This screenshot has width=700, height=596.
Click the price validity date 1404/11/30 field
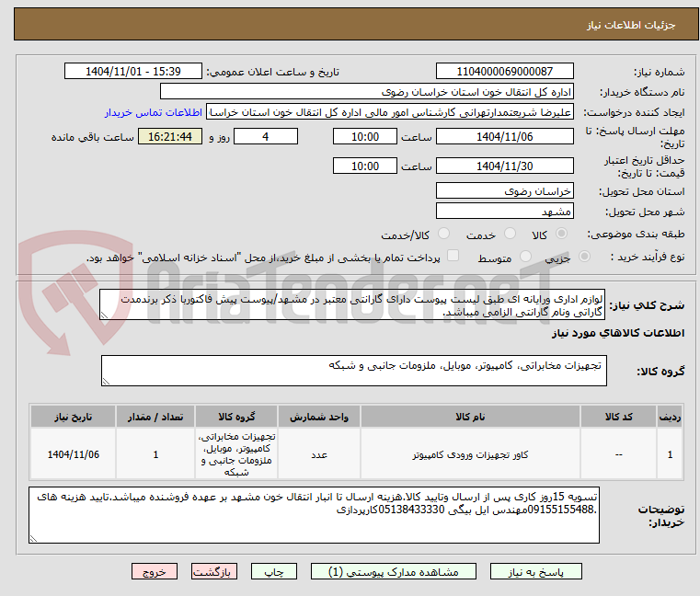point(505,166)
